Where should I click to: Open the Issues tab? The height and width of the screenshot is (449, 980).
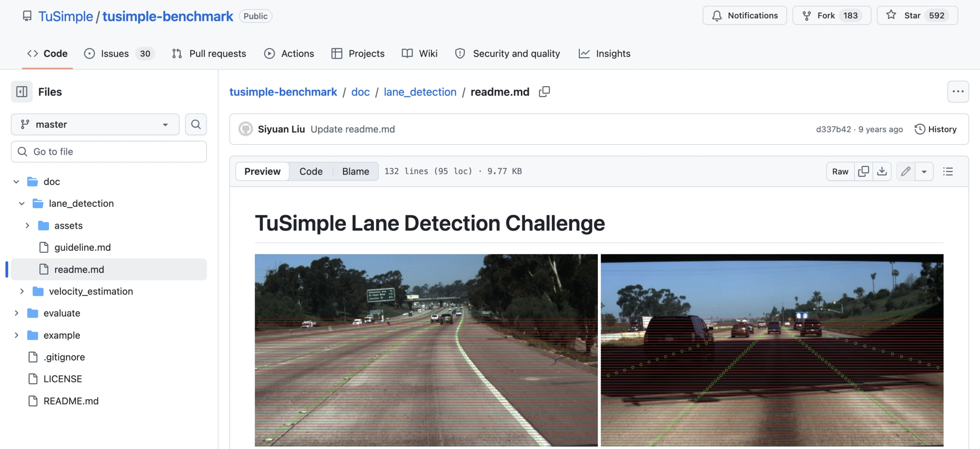(x=119, y=53)
